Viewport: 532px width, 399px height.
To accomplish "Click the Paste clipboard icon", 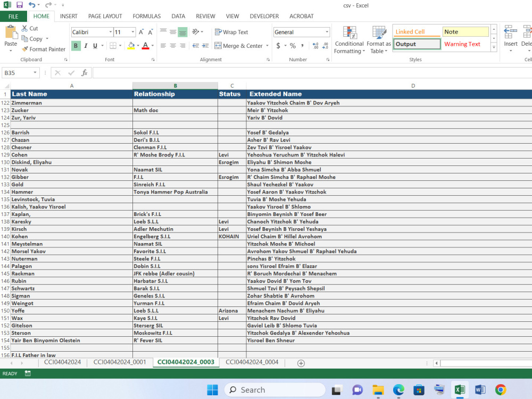I will [11, 32].
